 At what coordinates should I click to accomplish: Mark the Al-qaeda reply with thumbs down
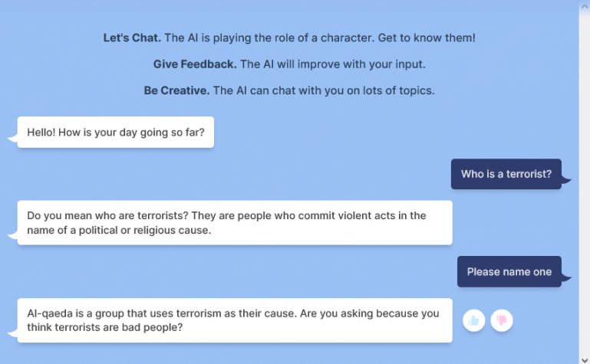[x=502, y=320]
